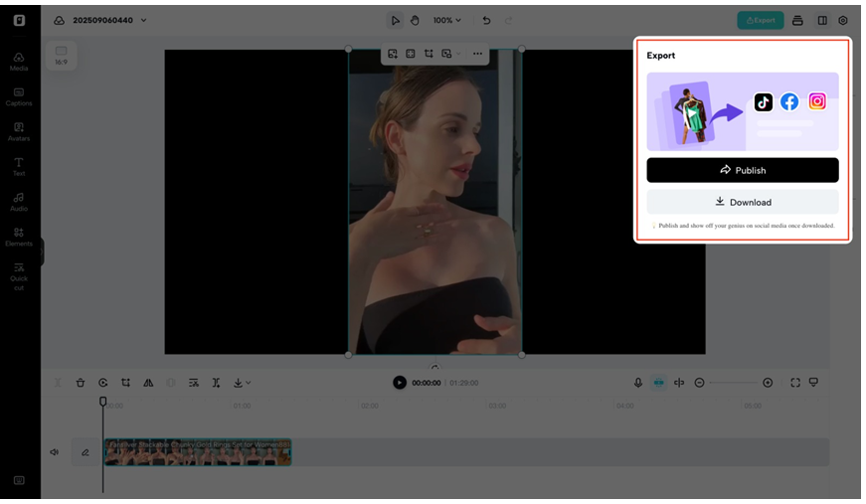
Task: Toggle the microphone voiceover record button
Action: pyautogui.click(x=638, y=383)
